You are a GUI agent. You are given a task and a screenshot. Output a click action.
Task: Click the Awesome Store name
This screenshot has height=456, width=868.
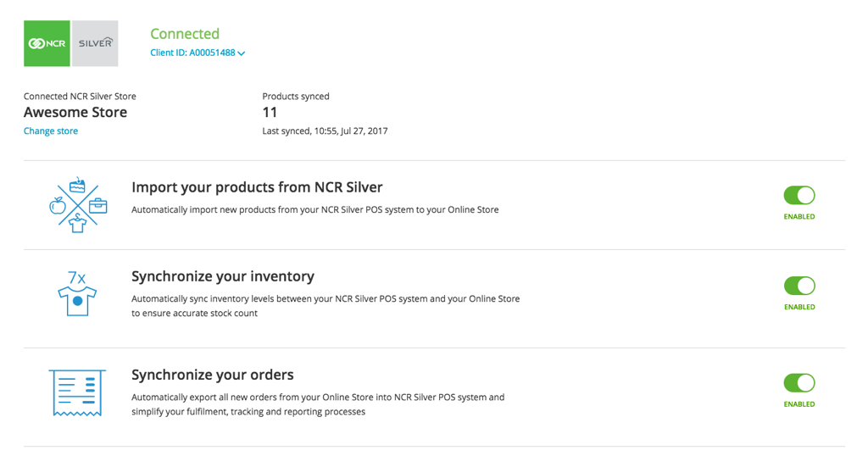[75, 113]
